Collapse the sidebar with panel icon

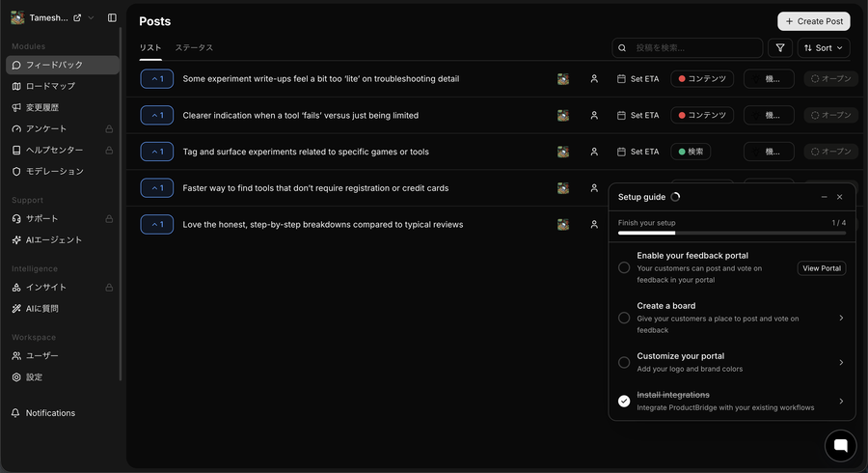(113, 17)
